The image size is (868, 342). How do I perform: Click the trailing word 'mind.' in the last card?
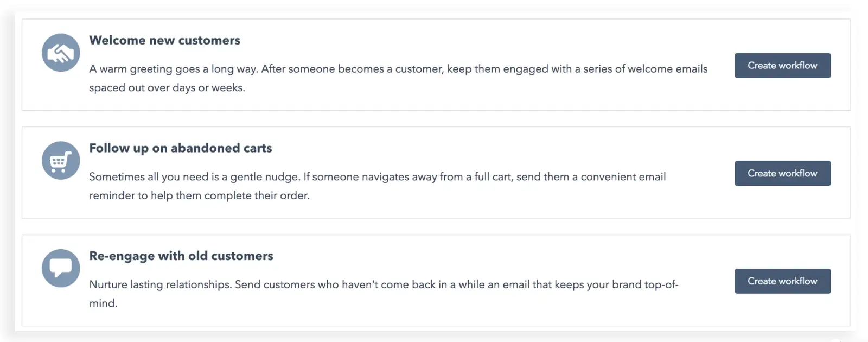103,303
